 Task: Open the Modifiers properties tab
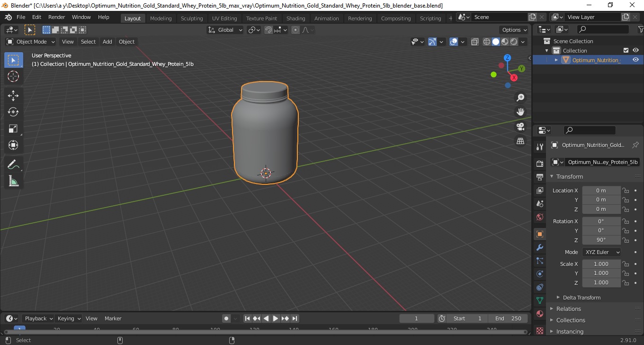point(539,247)
